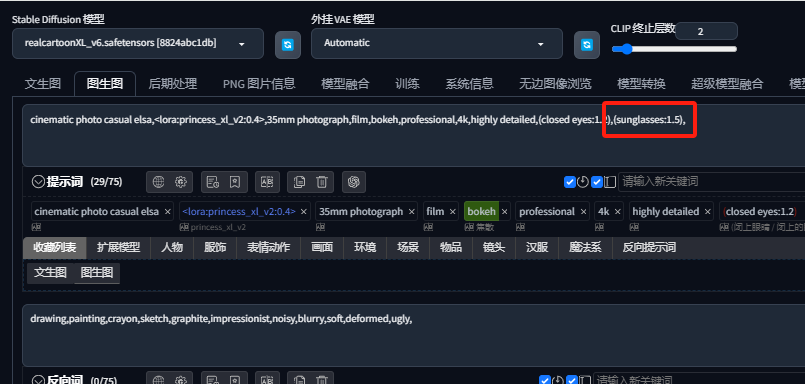Select 画面 category tab

click(x=322, y=247)
